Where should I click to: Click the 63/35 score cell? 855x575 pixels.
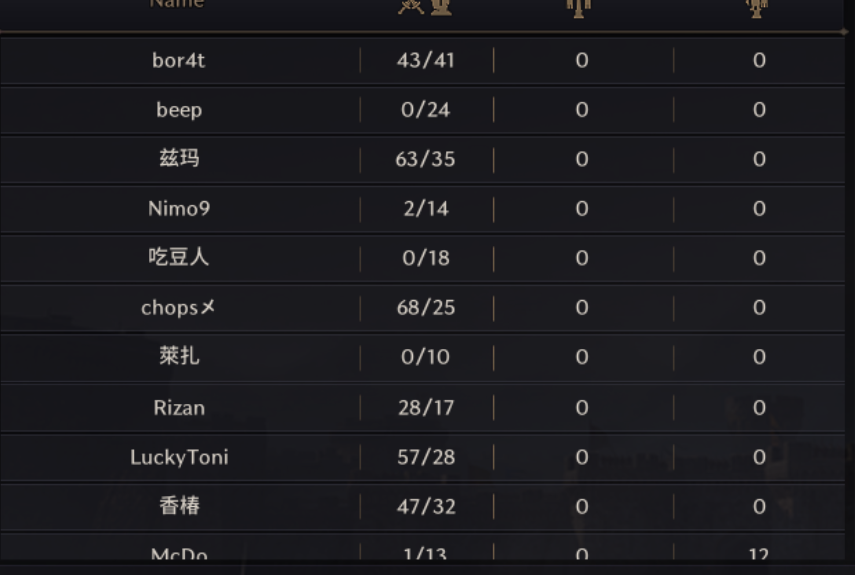425,159
